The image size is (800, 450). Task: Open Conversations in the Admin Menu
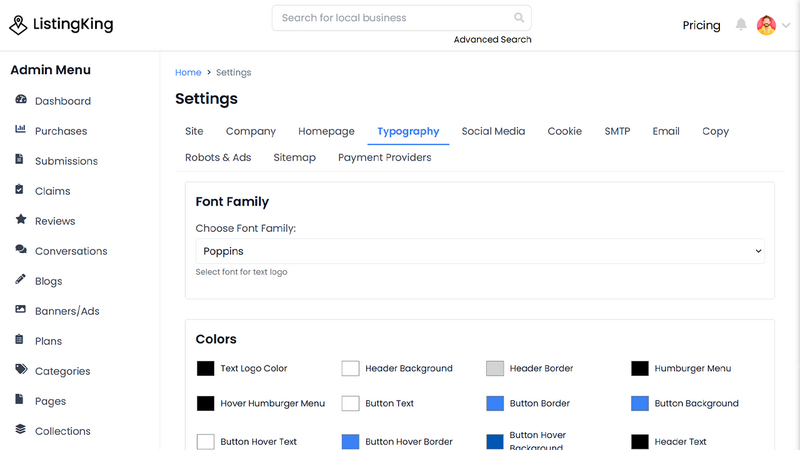71,251
